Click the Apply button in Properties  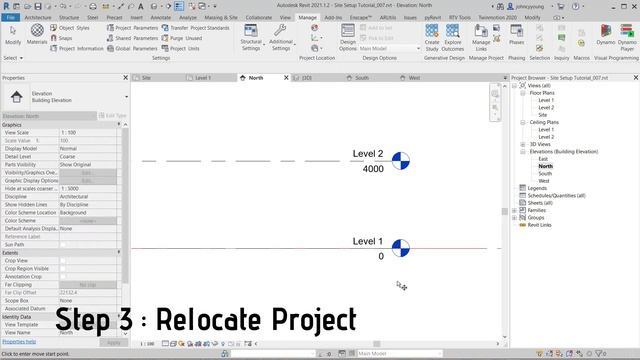[113, 342]
